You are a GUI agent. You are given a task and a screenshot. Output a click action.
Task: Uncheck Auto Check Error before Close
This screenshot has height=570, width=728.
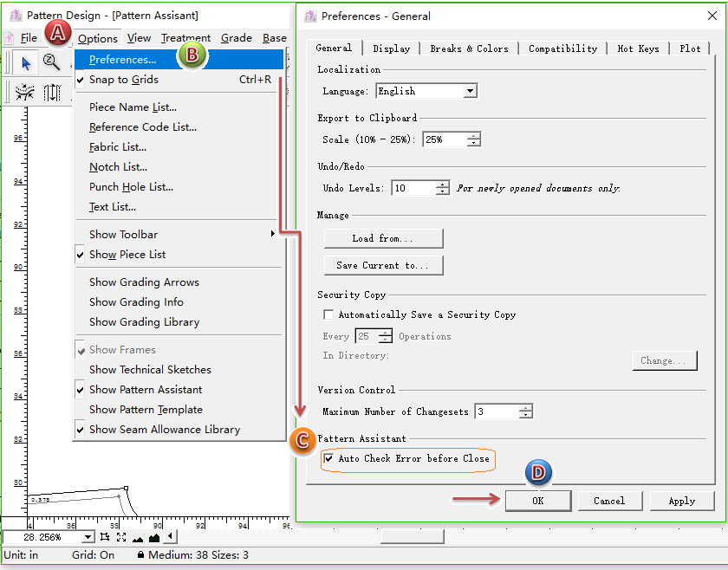(x=328, y=458)
